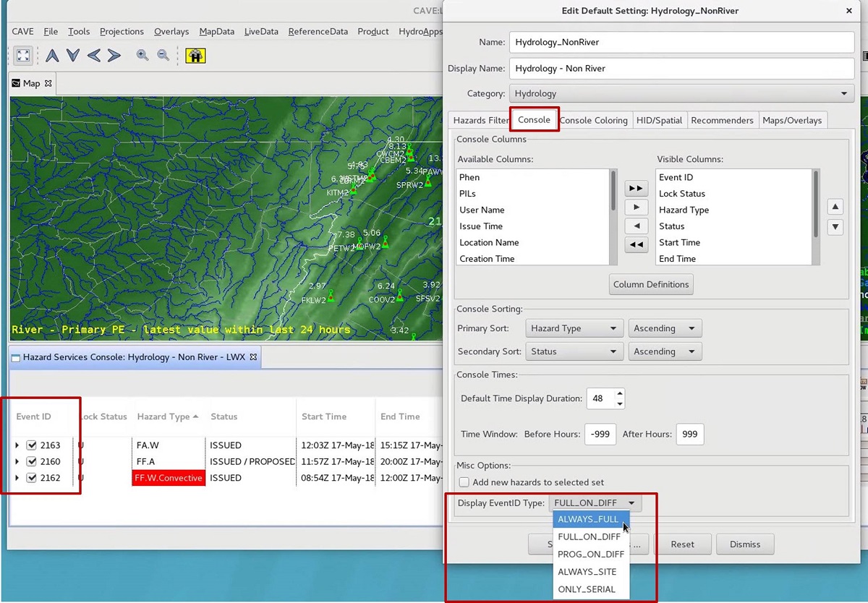Image resolution: width=868 pixels, height=603 pixels.
Task: Click the down arrow pan icon
Action: [72, 55]
